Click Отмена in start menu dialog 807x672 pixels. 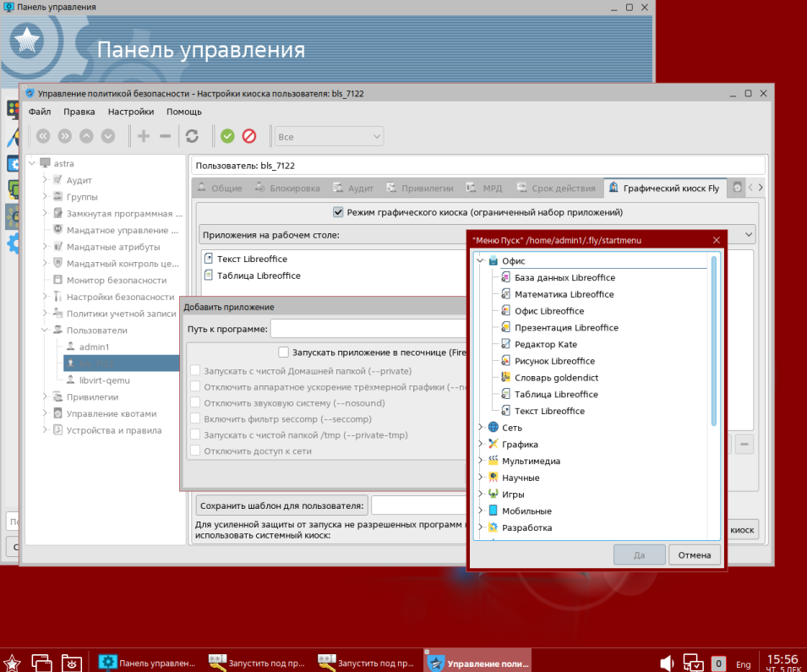695,555
